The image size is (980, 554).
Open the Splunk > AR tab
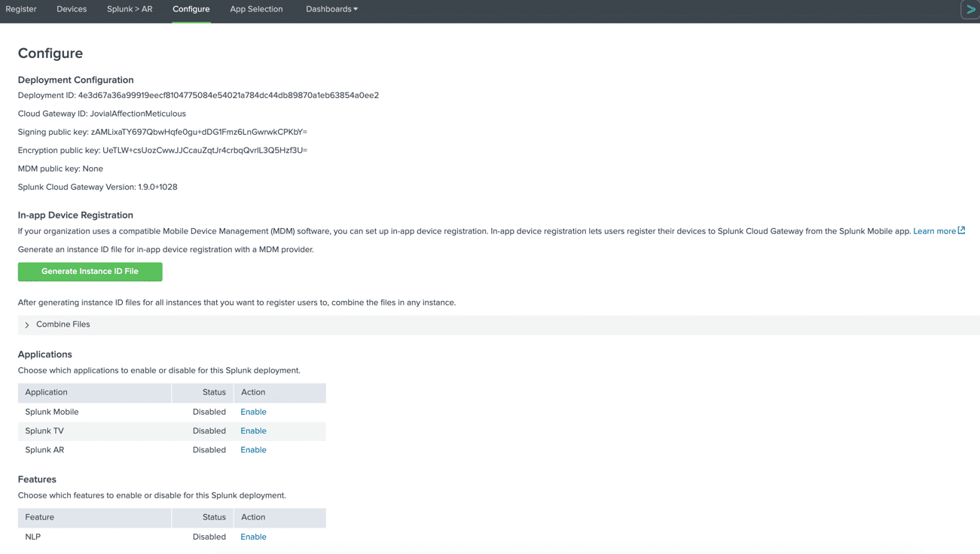click(x=130, y=9)
